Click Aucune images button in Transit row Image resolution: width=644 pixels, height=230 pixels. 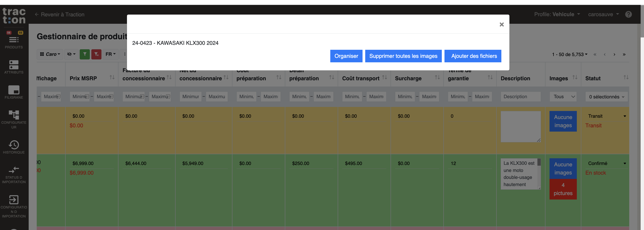[x=563, y=121]
